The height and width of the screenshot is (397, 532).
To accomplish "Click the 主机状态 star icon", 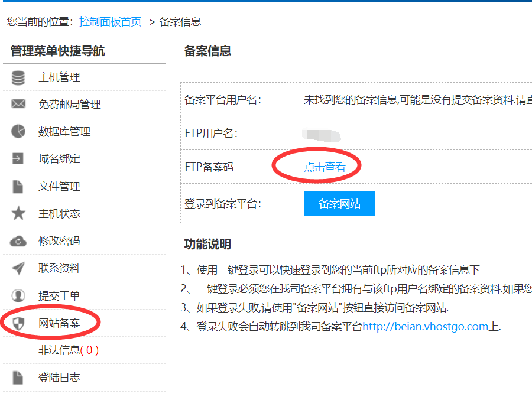I will (x=20, y=213).
